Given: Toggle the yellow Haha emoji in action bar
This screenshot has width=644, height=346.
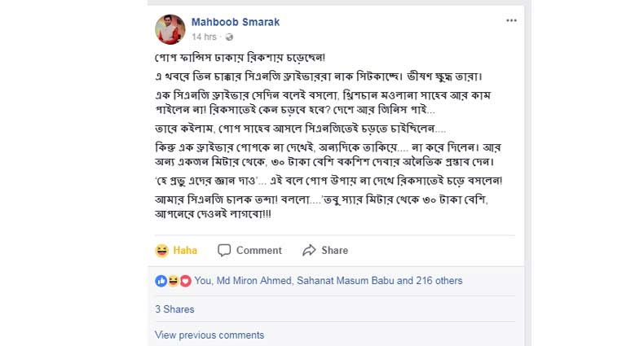Looking at the screenshot, I should [161, 250].
